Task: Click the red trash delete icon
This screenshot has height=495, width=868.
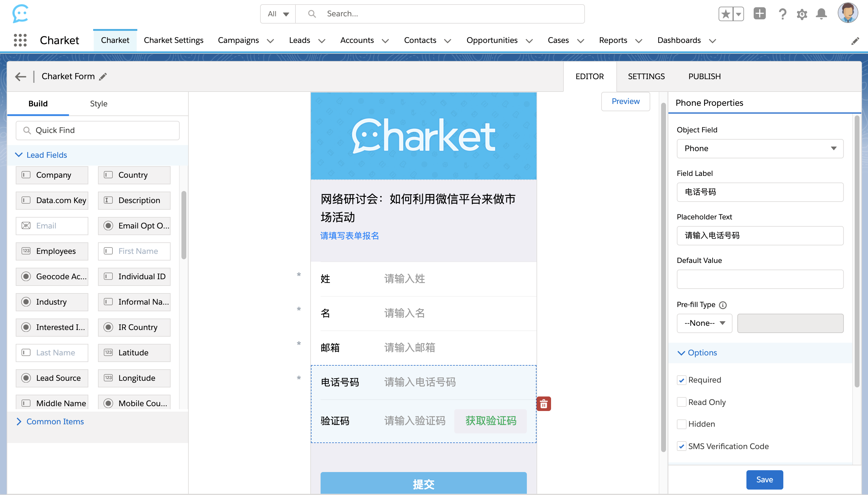Action: pyautogui.click(x=543, y=403)
